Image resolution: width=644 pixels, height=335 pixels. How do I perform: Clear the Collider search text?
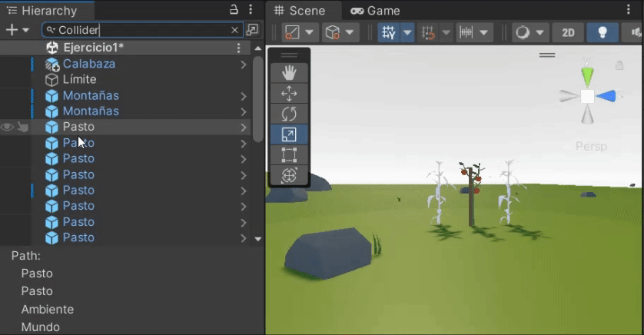coord(235,30)
